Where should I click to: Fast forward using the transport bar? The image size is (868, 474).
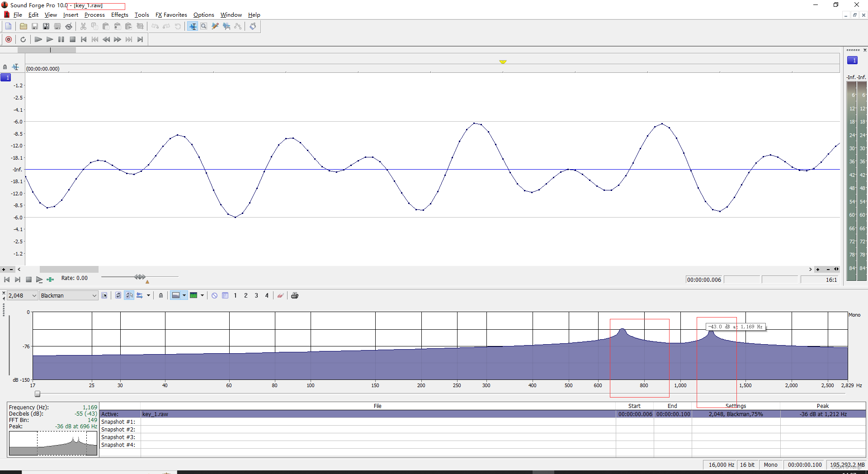point(118,39)
